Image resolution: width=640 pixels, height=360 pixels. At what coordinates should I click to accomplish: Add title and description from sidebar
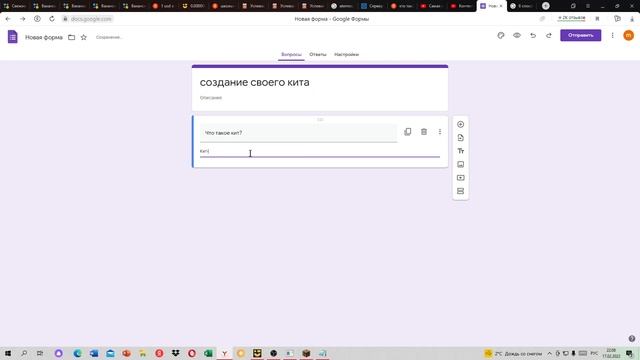[460, 151]
